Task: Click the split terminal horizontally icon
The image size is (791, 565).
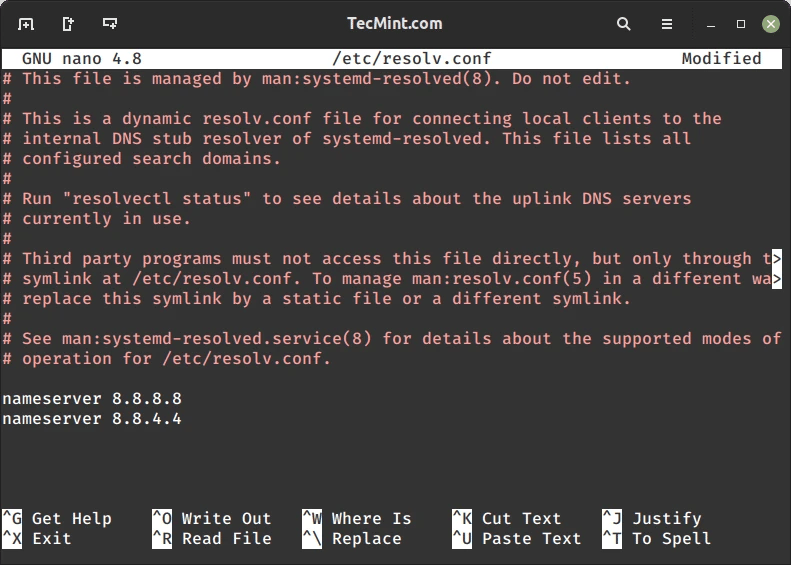Action: (x=110, y=23)
